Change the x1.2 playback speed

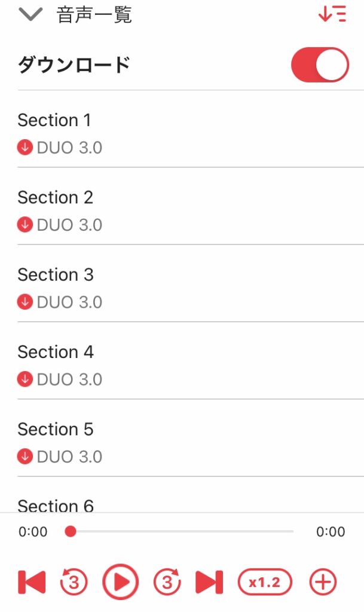(265, 582)
